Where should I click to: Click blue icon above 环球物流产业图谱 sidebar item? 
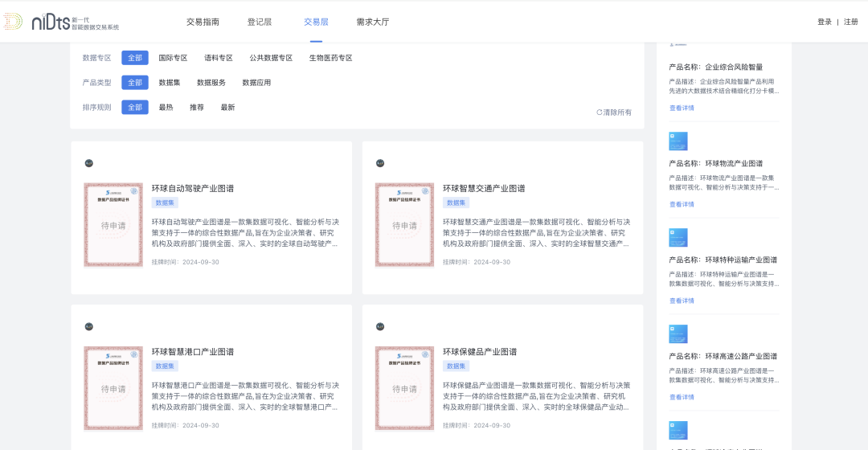pos(678,141)
